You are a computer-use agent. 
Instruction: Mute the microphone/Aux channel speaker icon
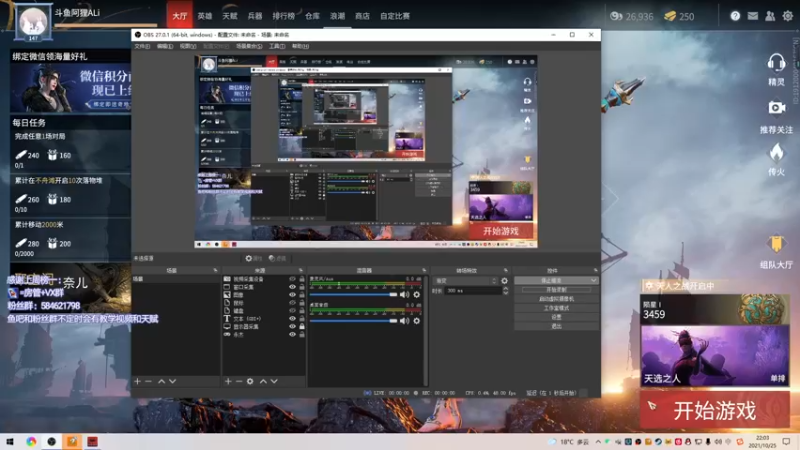[405, 294]
